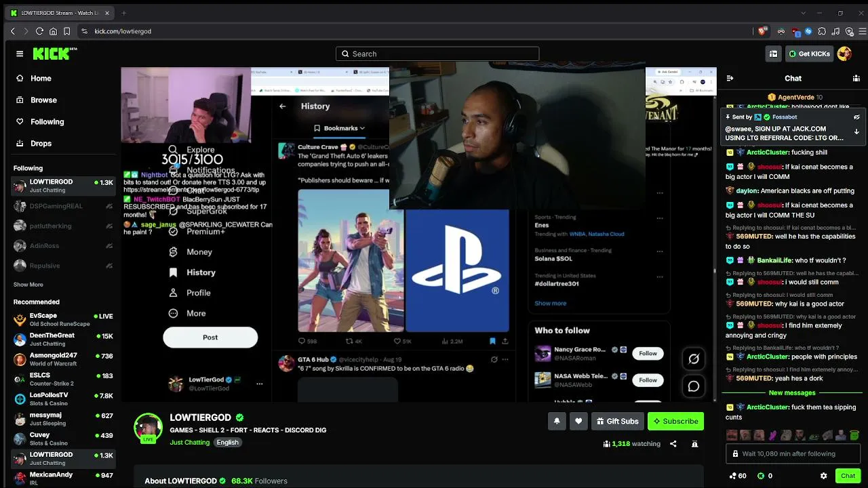
Task: Open the site settings icon beside the URL
Action: pos(84,31)
